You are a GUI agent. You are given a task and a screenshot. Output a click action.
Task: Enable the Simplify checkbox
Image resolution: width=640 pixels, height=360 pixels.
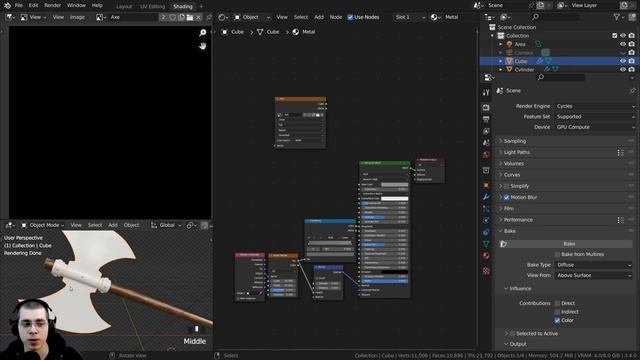tap(507, 186)
